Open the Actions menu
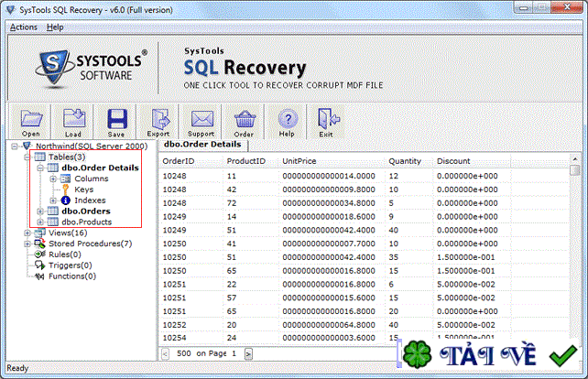The image size is (588, 379). tap(24, 27)
